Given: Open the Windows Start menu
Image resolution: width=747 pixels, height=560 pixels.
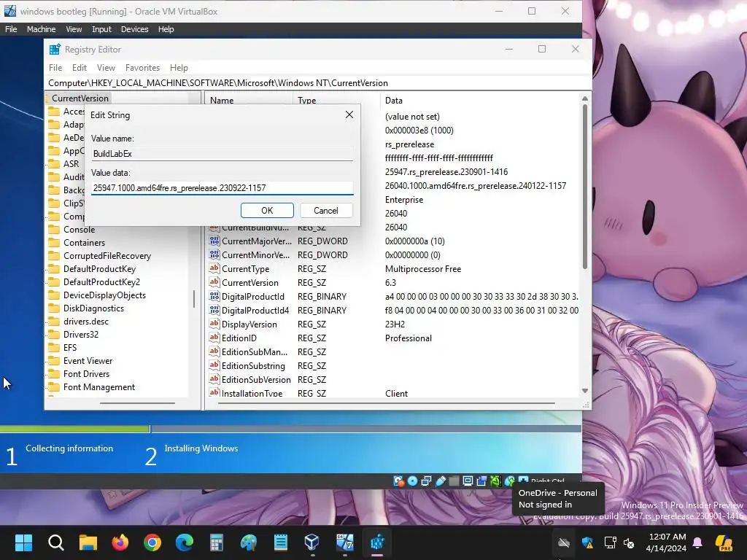Looking at the screenshot, I should coord(23,542).
